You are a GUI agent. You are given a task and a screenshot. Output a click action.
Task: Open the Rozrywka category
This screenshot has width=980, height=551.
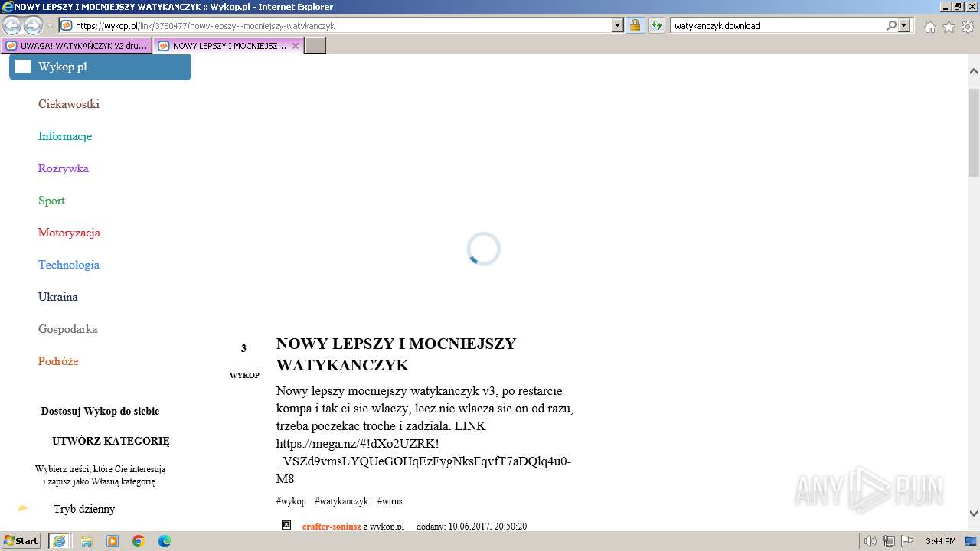tap(64, 168)
